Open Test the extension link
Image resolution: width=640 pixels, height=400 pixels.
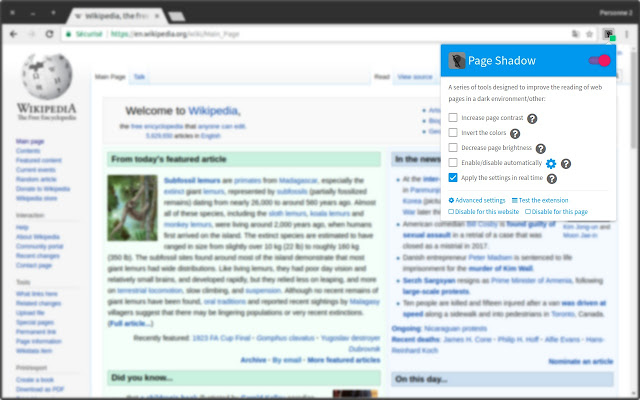coord(540,200)
